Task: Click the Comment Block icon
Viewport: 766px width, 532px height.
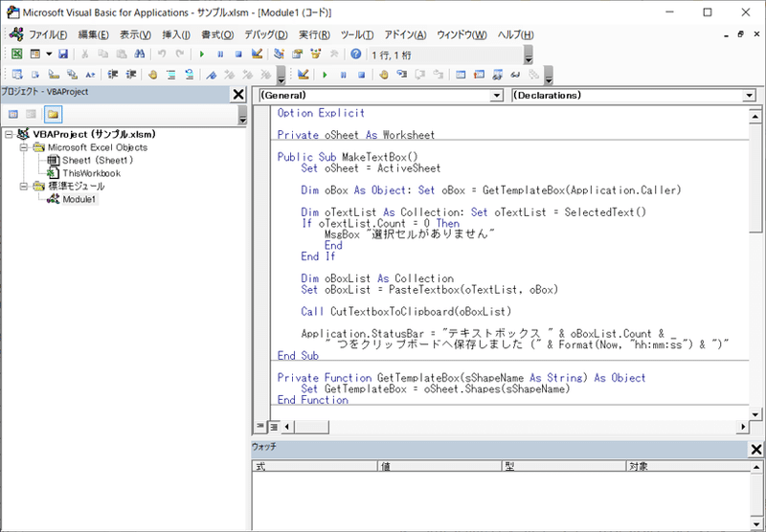Action: click(171, 75)
